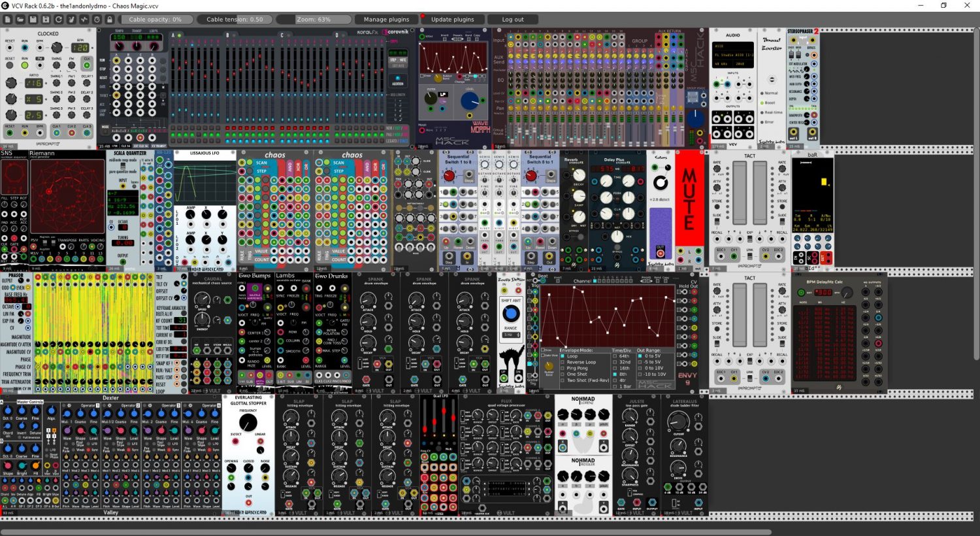Toggle the power meter waveform icon
Viewport: 980px width, 536px height.
click(84, 20)
